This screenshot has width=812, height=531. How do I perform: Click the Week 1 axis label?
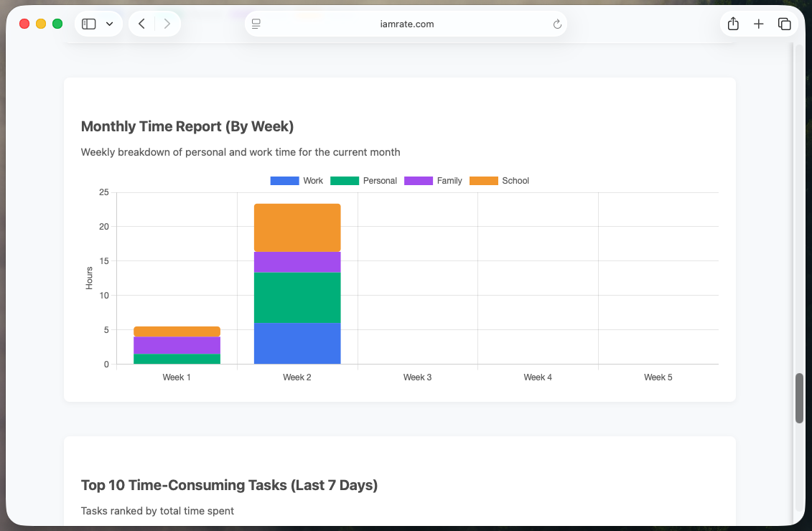(177, 377)
